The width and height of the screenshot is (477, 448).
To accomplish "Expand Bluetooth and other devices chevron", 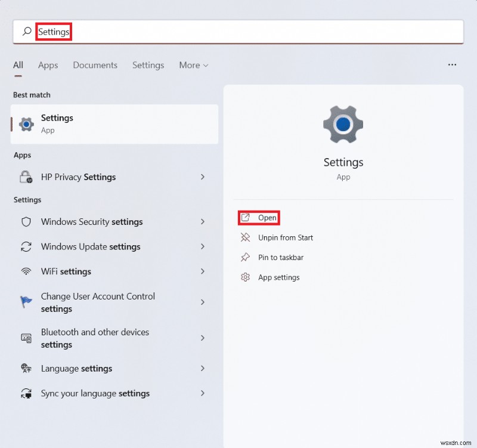I will 203,338.
